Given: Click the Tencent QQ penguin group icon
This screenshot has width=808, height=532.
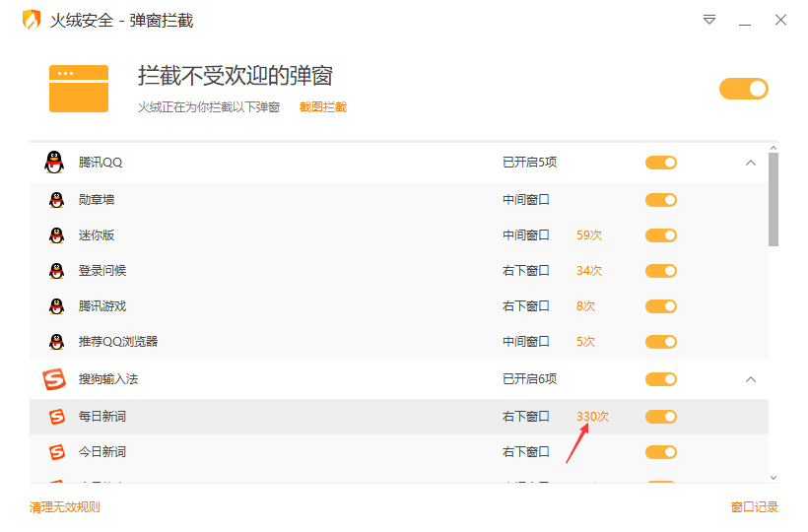Looking at the screenshot, I should (54, 163).
